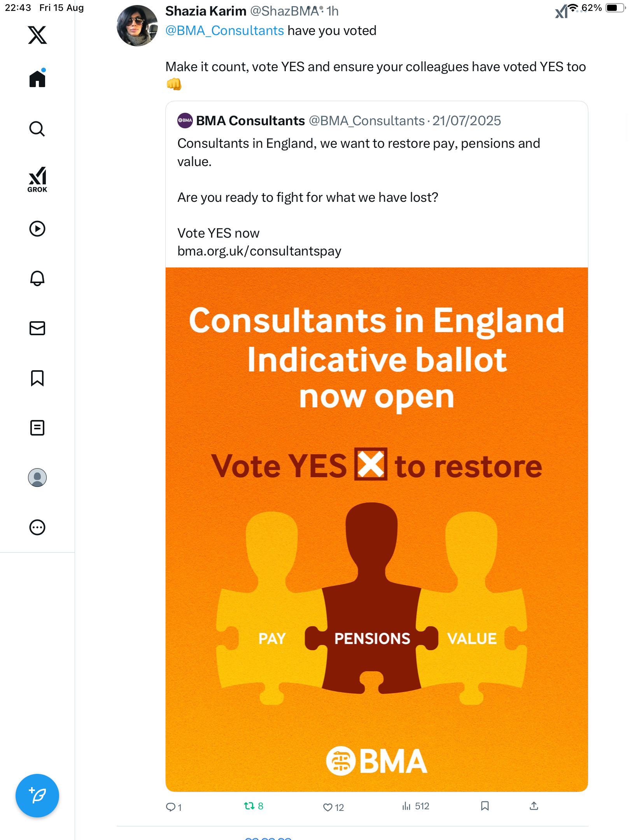Open Bookmarks in sidebar
This screenshot has height=840, width=630.
(37, 378)
